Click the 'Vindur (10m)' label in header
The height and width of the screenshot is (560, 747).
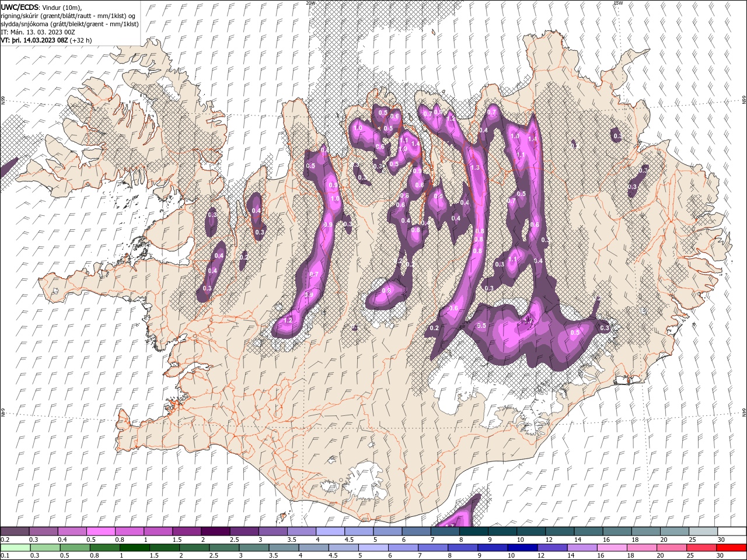pyautogui.click(x=62, y=7)
